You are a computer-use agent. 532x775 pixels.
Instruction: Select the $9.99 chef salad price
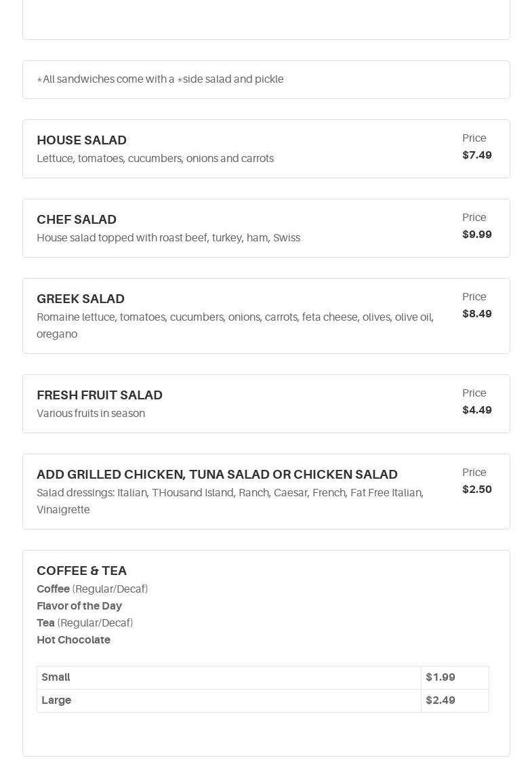[x=477, y=235]
